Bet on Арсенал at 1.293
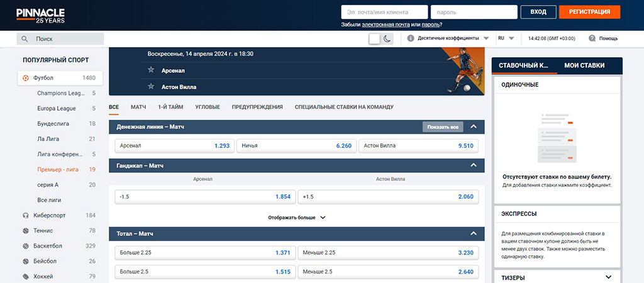Screen dimensions: 644x283 click(x=175, y=146)
